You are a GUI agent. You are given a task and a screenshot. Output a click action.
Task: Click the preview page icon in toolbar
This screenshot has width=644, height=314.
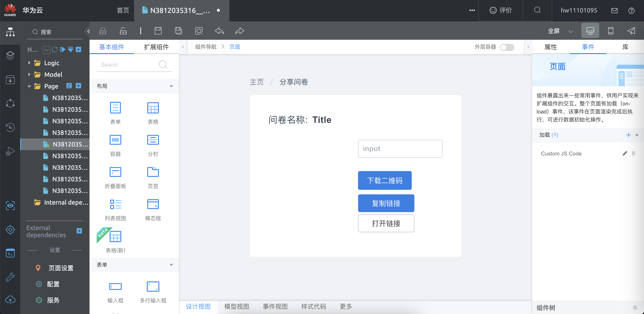coord(199,31)
